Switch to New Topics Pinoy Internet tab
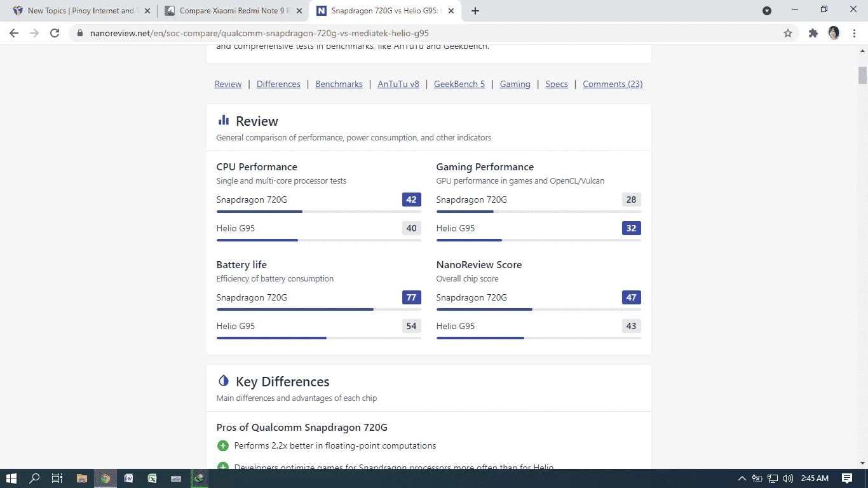Screen dimensions: 868x488 tap(81, 11)
